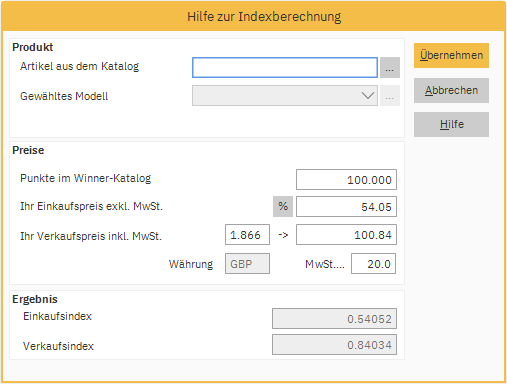Click the Punkte im Winner-Katalog label
The height and width of the screenshot is (384, 507).
pos(86,178)
